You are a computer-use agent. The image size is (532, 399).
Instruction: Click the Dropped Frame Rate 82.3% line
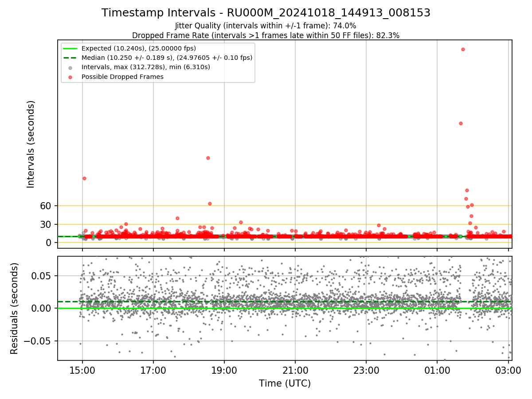266,35
